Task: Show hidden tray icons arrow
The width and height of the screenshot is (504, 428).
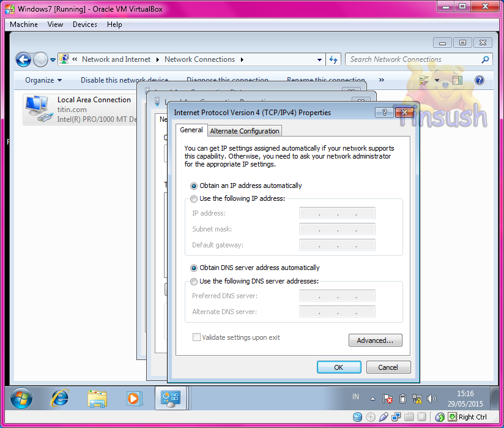Action: pyautogui.click(x=372, y=399)
